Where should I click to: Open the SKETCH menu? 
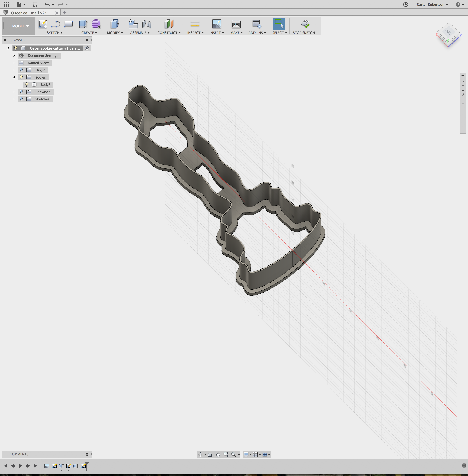55,33
